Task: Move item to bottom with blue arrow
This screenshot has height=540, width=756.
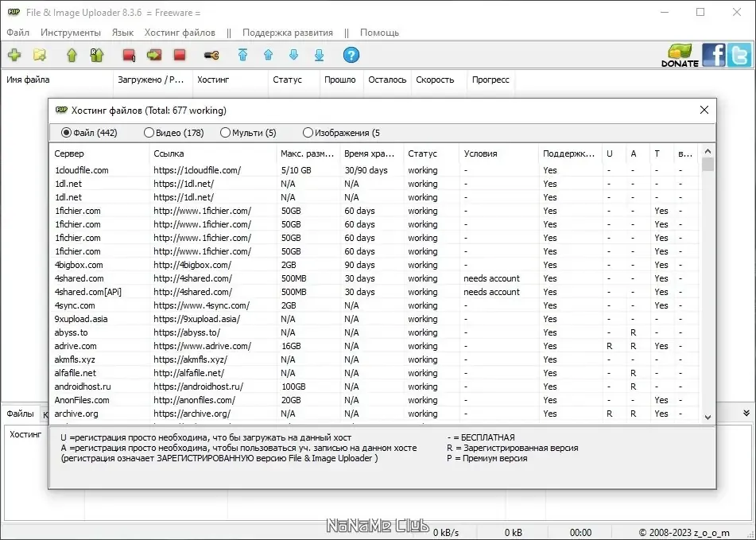Action: point(320,55)
